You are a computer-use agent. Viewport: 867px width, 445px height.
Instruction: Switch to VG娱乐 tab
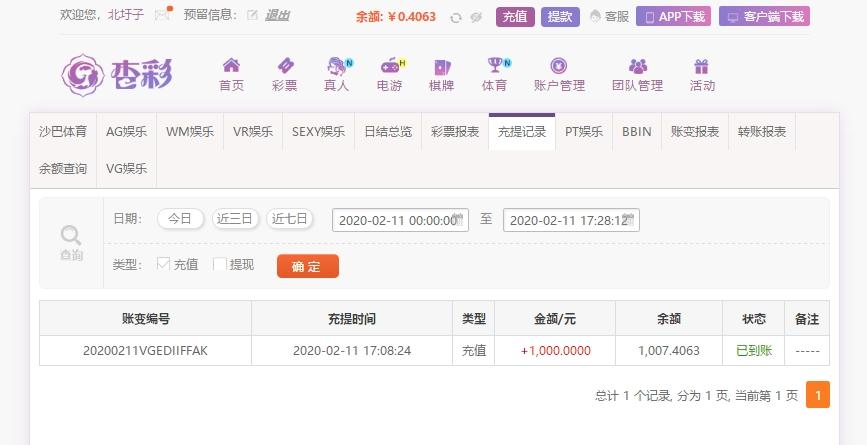(x=127, y=169)
